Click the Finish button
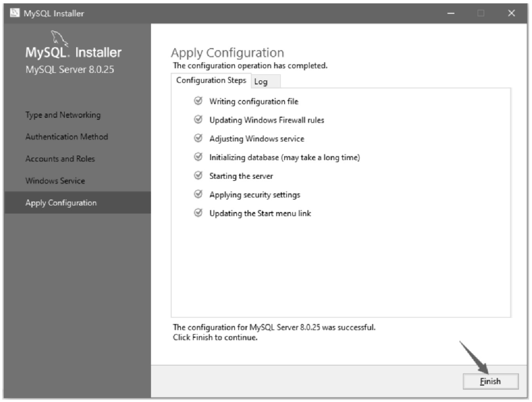 pyautogui.click(x=490, y=381)
